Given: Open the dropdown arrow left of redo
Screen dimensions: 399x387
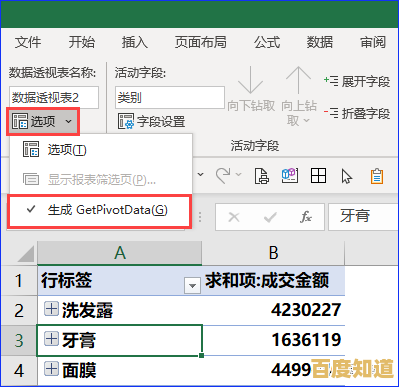Looking at the screenshot, I should (x=201, y=174).
